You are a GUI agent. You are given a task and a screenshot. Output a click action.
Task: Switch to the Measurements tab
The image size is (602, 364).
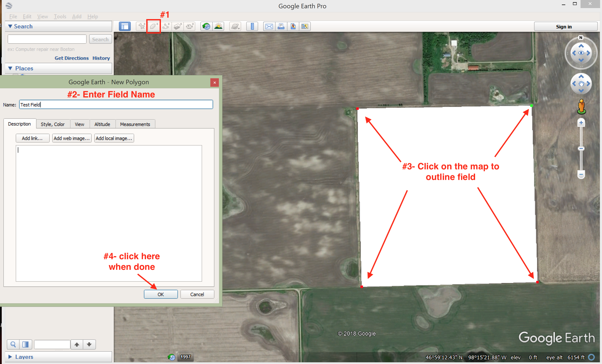(135, 124)
